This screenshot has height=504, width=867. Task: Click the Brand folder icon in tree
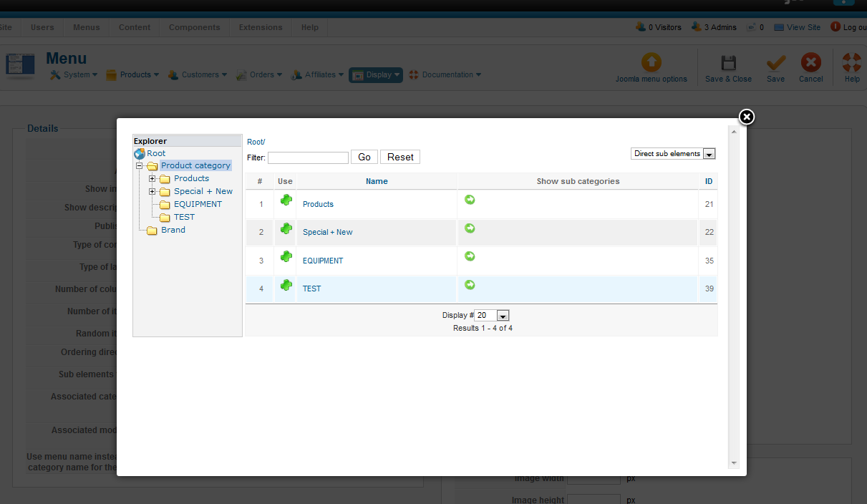pyautogui.click(x=152, y=231)
